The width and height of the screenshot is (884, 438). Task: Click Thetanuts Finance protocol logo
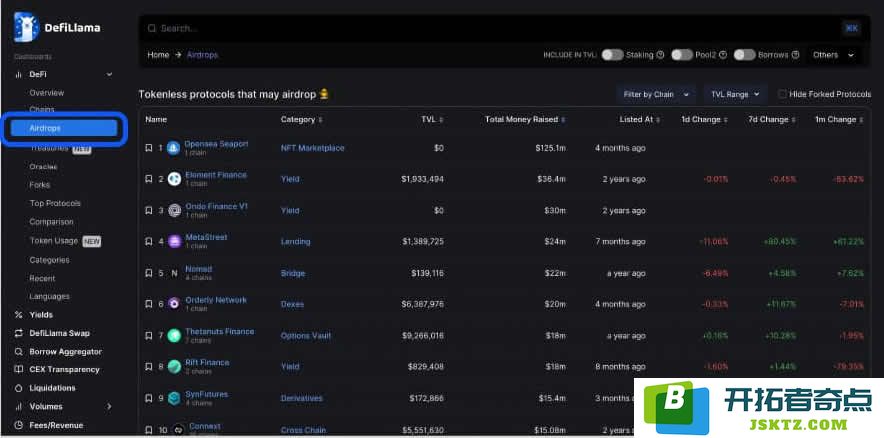coord(174,335)
